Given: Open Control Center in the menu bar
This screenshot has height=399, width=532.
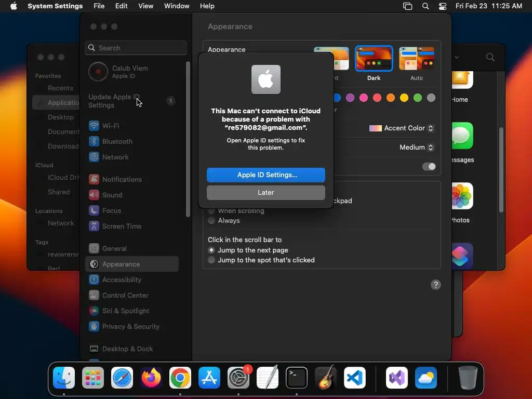Looking at the screenshot, I should (x=443, y=6).
